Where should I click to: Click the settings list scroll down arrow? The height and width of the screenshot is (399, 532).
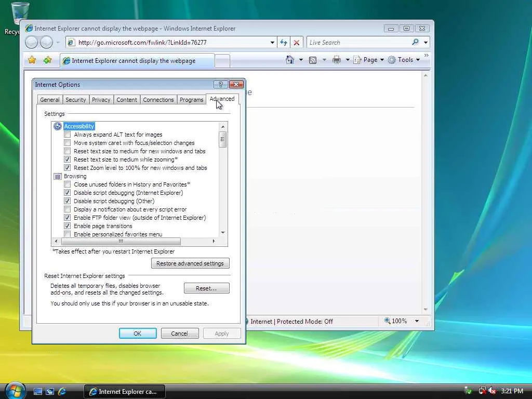[x=223, y=233]
